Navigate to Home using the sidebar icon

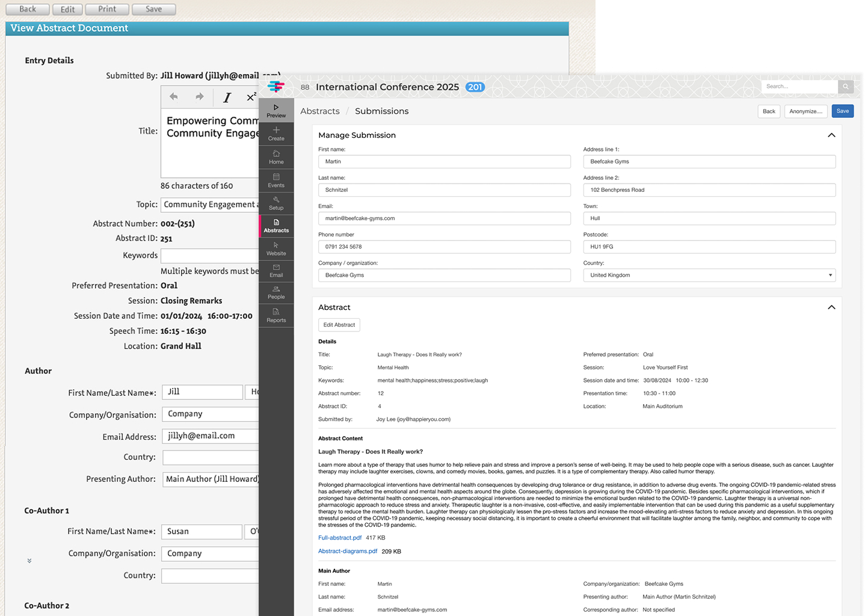point(276,156)
